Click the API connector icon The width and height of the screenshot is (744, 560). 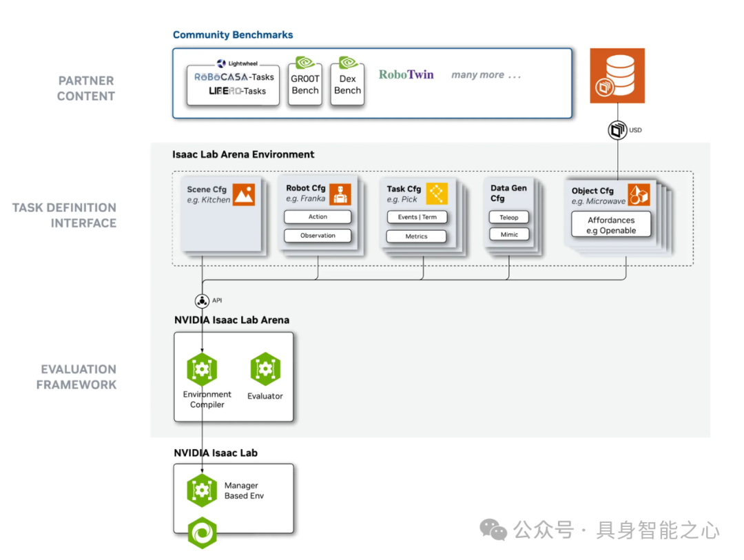click(x=202, y=301)
